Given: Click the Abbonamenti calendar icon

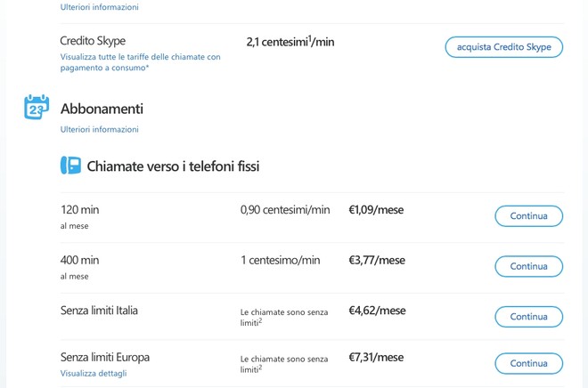Looking at the screenshot, I should point(37,108).
